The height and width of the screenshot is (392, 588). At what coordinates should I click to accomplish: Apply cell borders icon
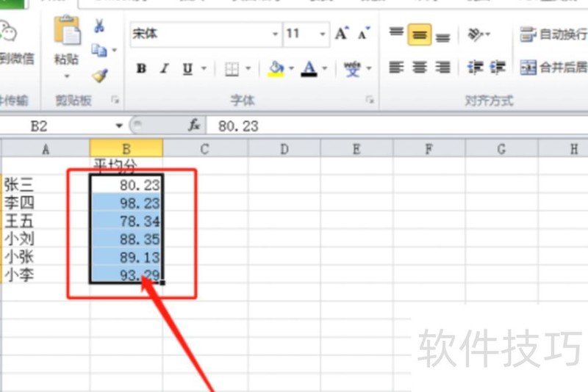[x=232, y=69]
